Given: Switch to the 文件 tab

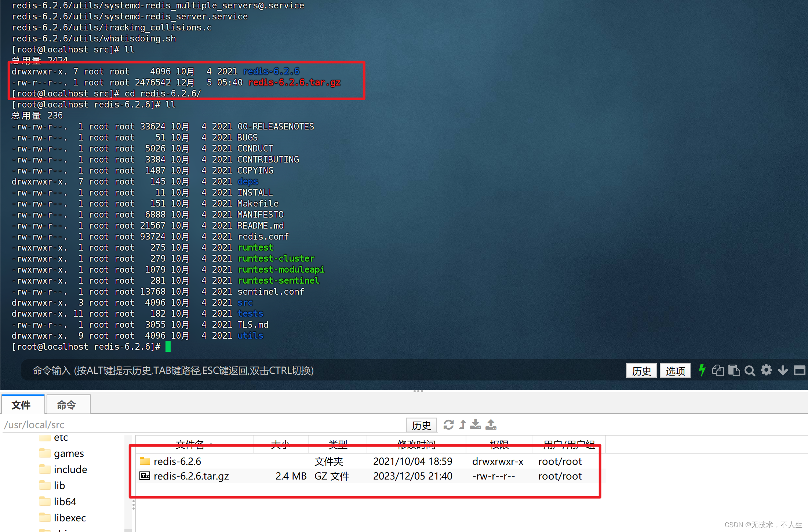Looking at the screenshot, I should [x=23, y=405].
